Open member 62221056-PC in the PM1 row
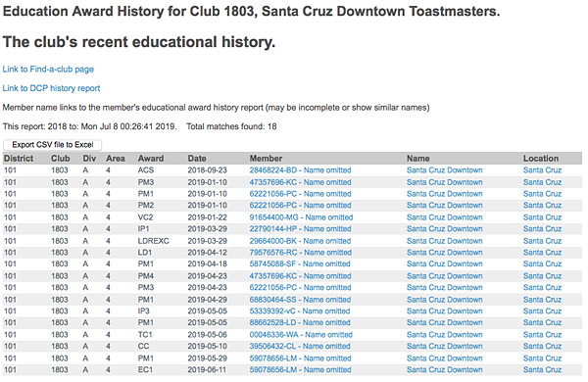This screenshot has height=382, width=588. click(x=301, y=194)
